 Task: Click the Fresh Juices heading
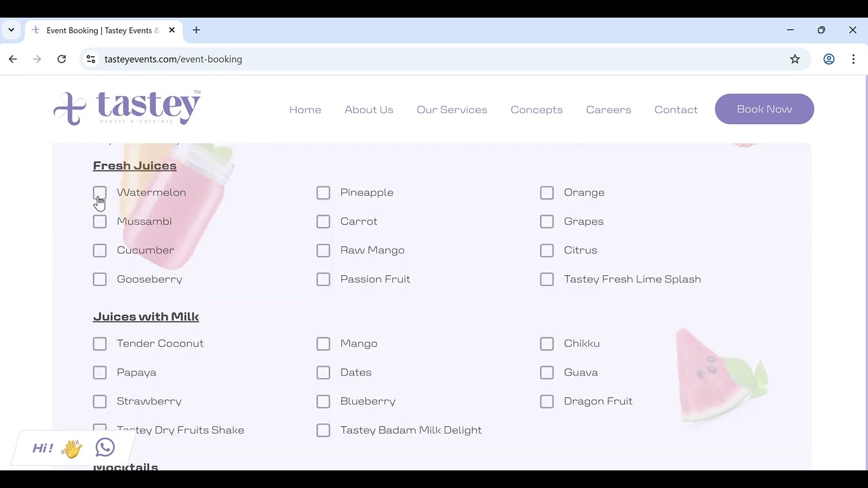[x=135, y=165]
